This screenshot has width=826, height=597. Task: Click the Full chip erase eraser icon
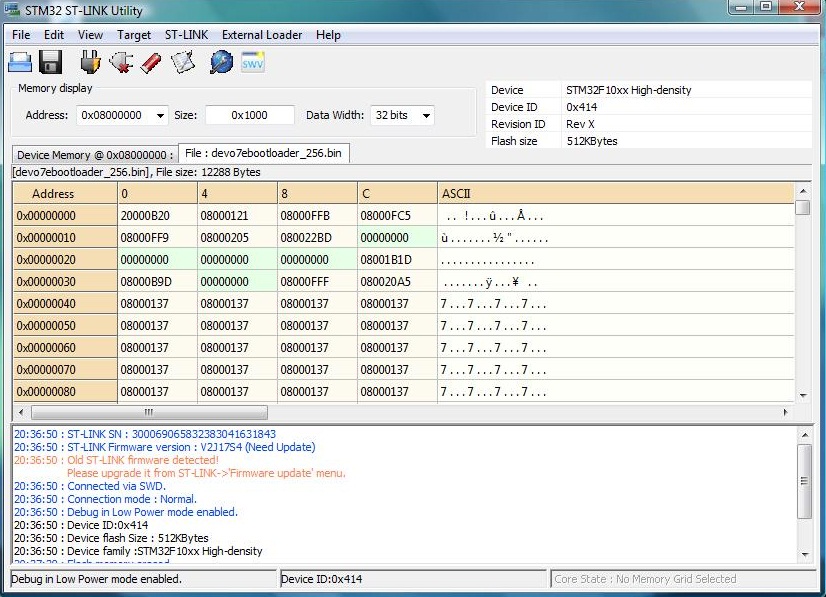tap(151, 62)
